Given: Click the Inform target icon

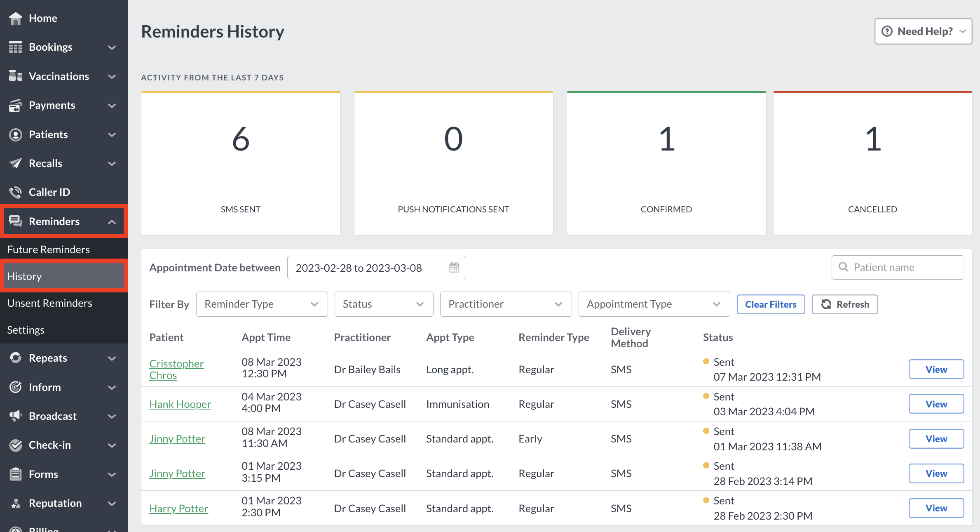Looking at the screenshot, I should (x=16, y=387).
